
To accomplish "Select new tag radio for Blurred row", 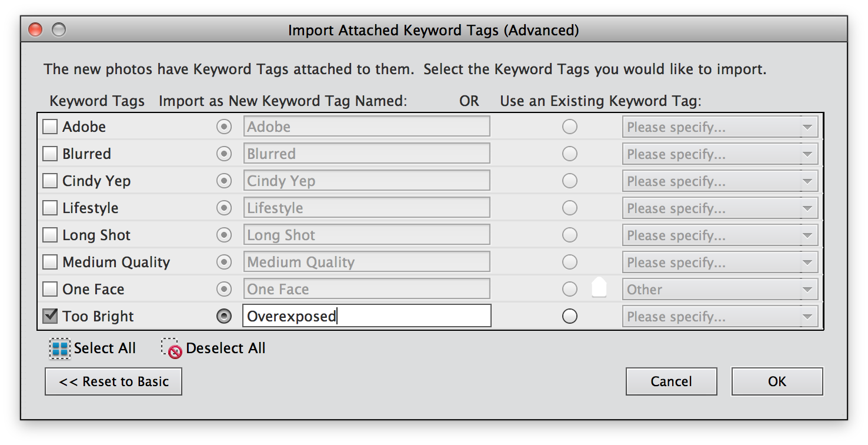I will pos(224,154).
